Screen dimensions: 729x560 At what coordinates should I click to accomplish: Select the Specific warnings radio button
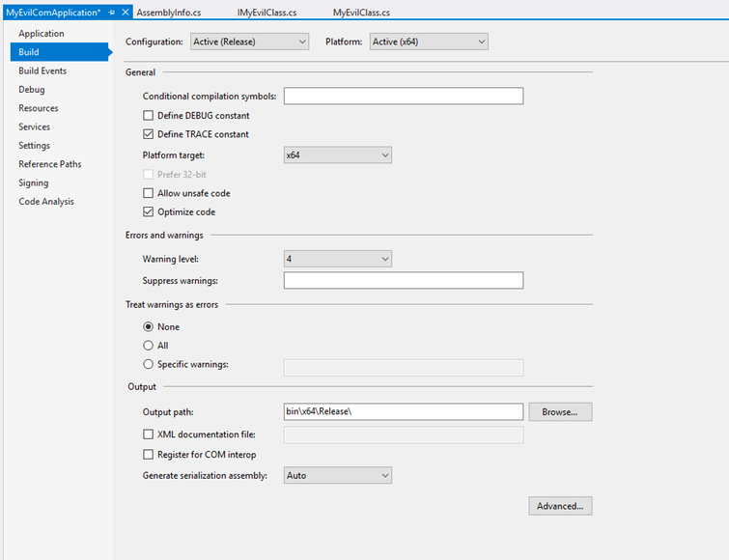click(x=148, y=364)
